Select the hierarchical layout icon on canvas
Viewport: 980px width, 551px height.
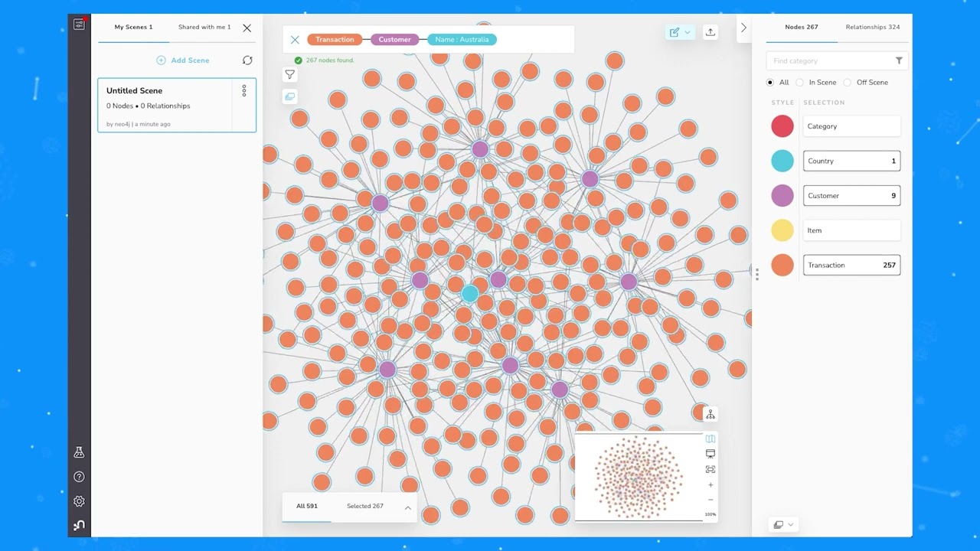pos(710,413)
